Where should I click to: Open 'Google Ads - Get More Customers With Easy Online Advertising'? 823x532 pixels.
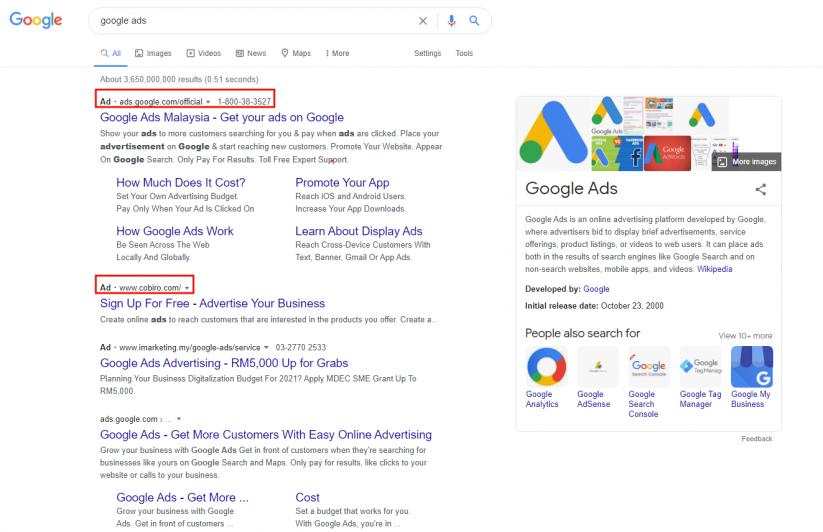click(x=266, y=434)
